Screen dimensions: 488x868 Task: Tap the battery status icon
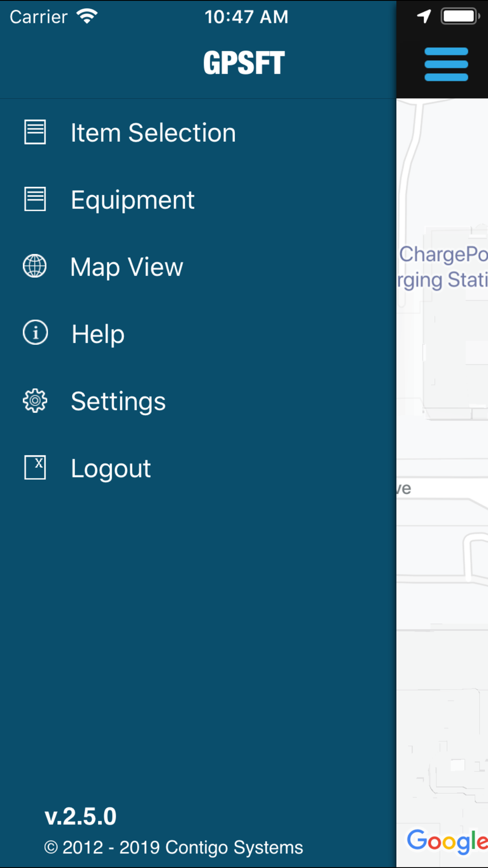click(460, 16)
